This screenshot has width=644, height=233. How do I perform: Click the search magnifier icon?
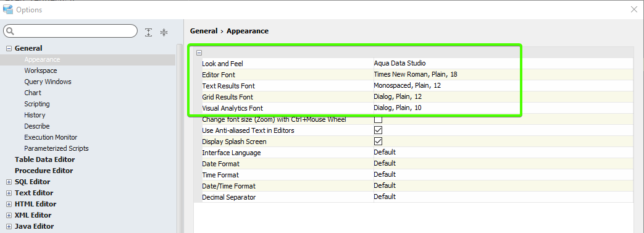coord(10,32)
